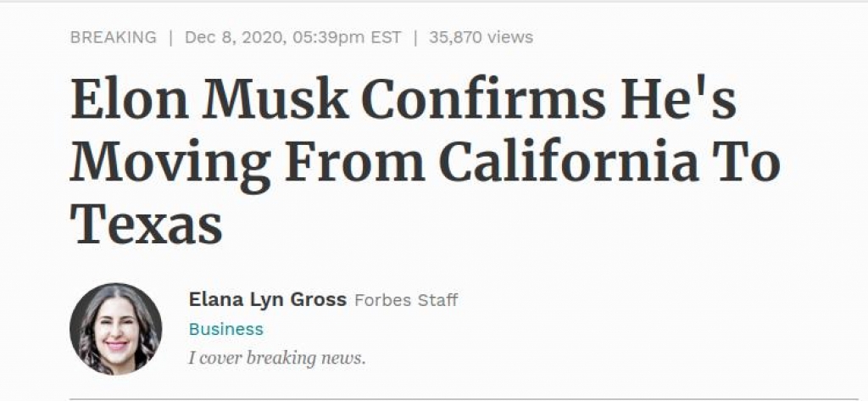This screenshot has width=868, height=401.
Task: Click Elon Musk in the headline
Action: pos(210,98)
